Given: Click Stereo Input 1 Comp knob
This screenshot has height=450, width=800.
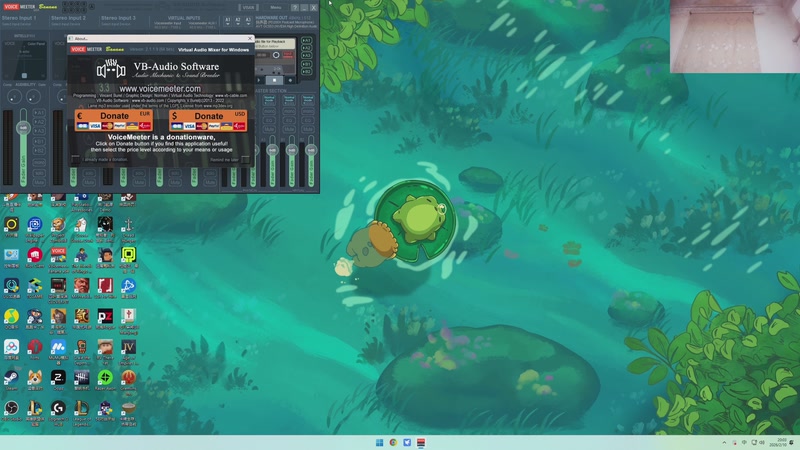Looking at the screenshot, I should click(x=14, y=96).
